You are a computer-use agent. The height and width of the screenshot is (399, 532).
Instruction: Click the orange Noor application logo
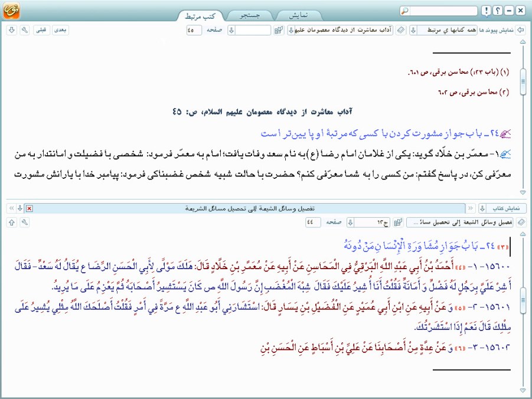coord(11,11)
